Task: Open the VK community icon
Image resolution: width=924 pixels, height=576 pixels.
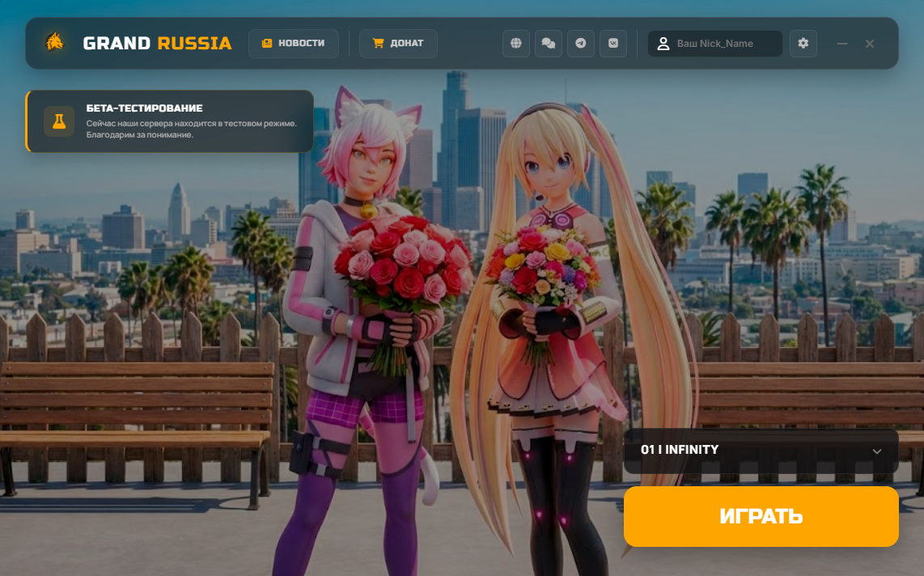Action: click(x=613, y=43)
